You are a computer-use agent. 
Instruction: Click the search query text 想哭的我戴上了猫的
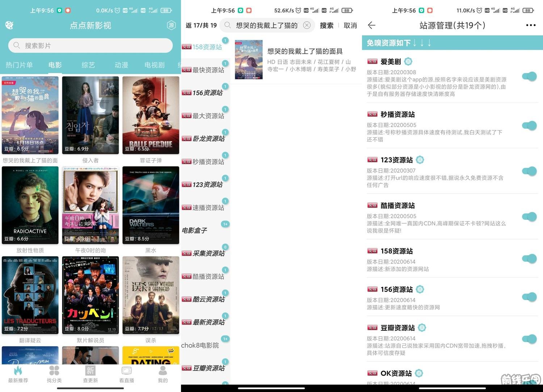click(266, 25)
